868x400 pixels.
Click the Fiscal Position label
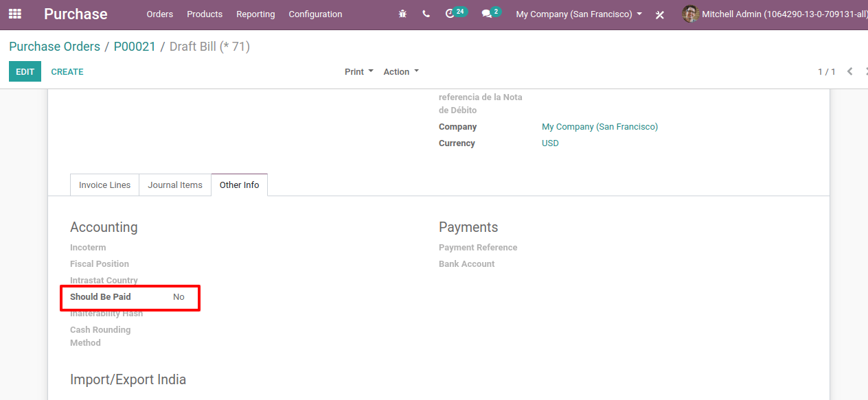(x=100, y=264)
